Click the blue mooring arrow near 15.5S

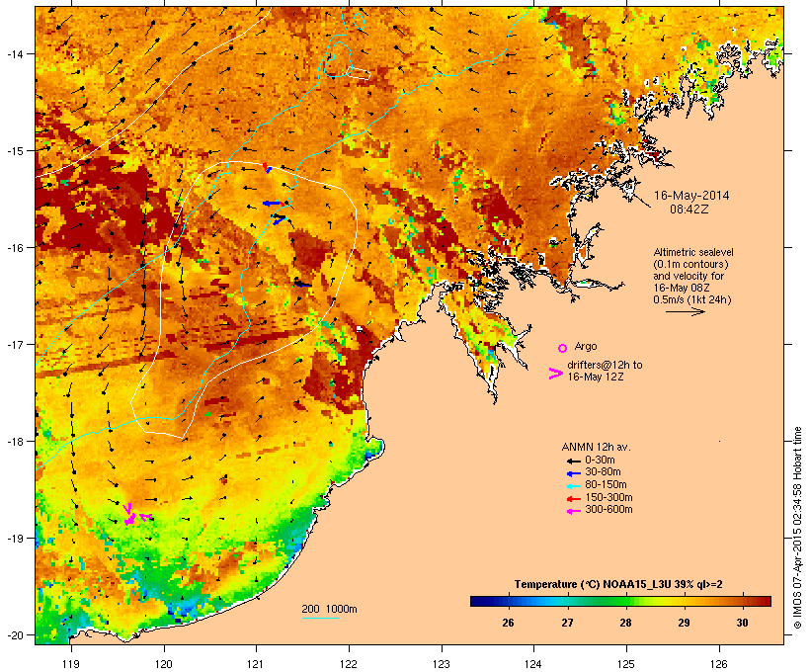coord(273,204)
